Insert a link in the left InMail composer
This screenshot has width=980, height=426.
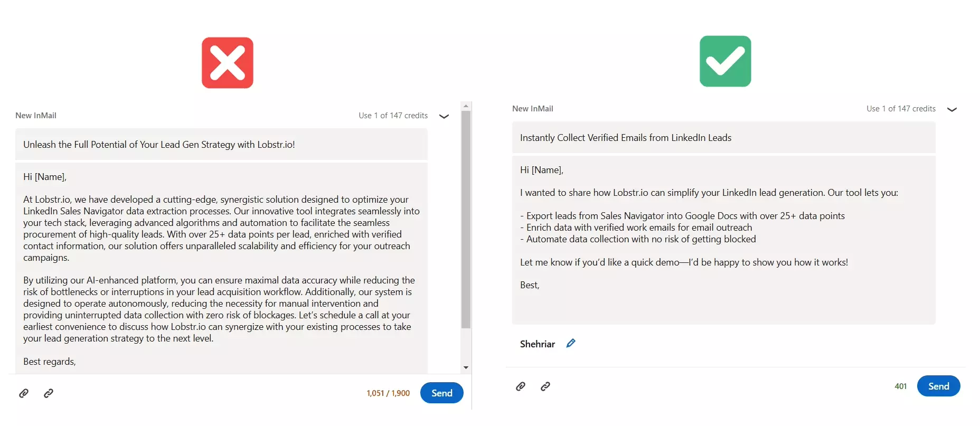point(49,393)
